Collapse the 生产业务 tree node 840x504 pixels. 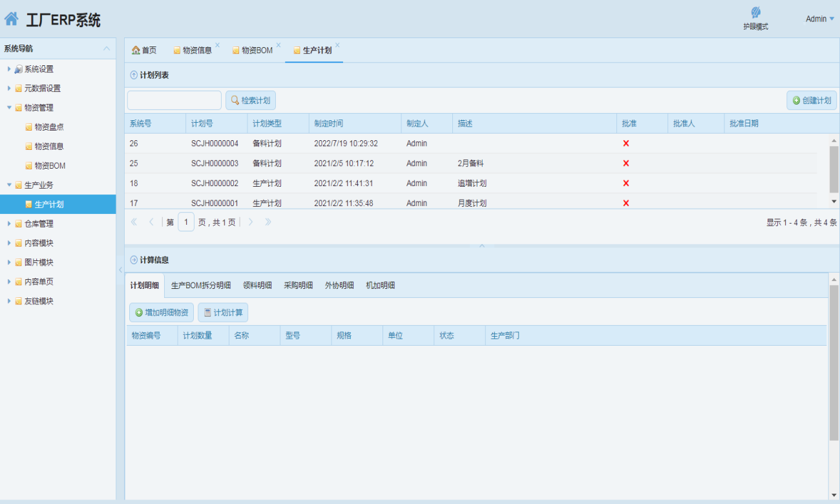click(9, 185)
